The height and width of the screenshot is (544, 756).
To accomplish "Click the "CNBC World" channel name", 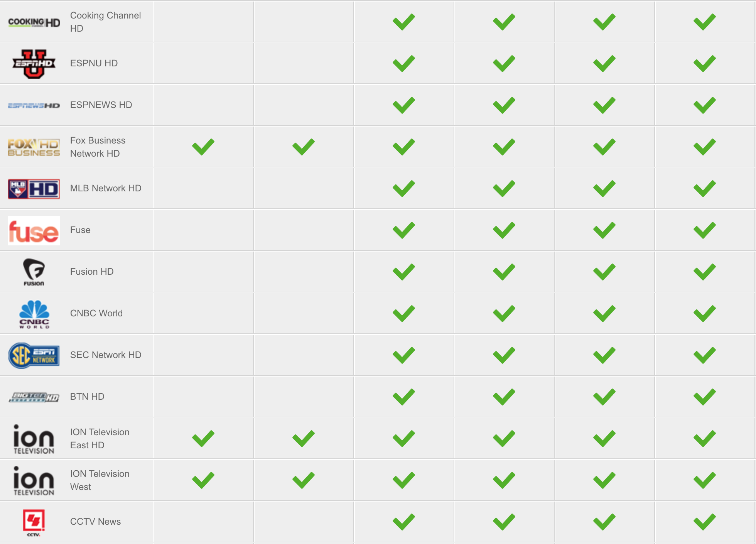I will tap(96, 313).
